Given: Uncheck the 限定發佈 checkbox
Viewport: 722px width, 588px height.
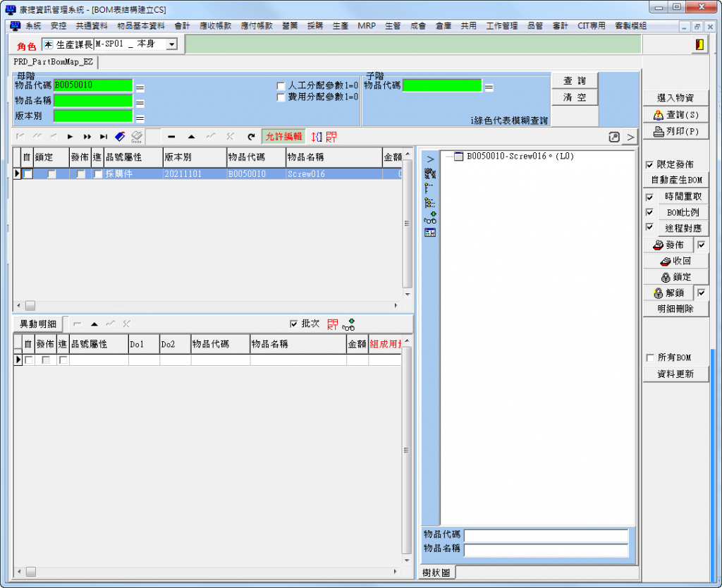Looking at the screenshot, I should click(x=649, y=164).
